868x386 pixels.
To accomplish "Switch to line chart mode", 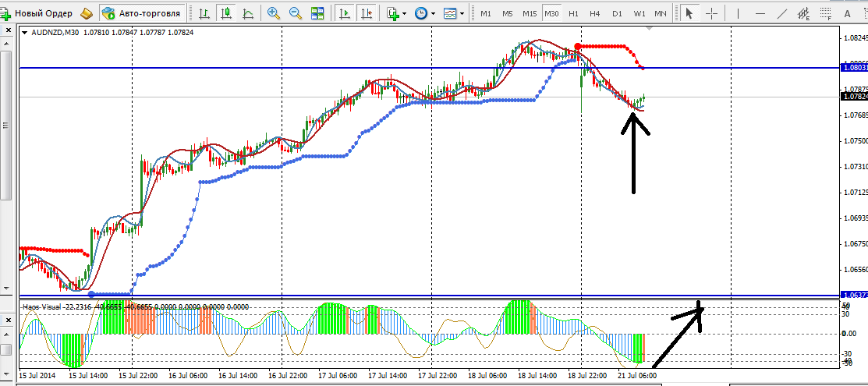I will pos(248,13).
